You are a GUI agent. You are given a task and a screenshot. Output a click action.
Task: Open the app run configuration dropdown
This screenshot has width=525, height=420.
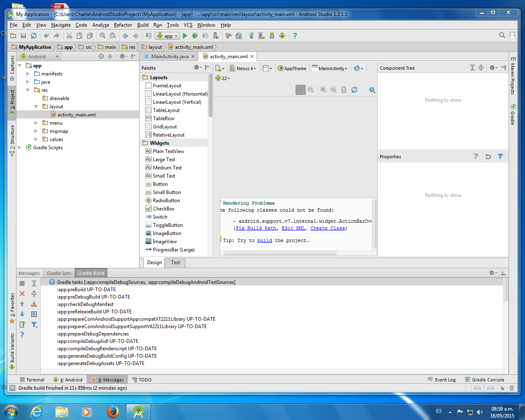coord(167,36)
